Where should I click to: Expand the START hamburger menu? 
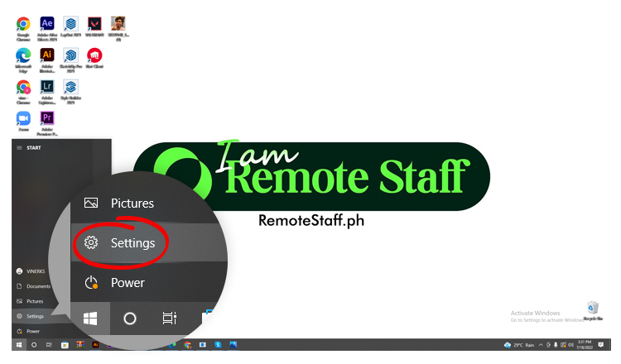tap(19, 147)
